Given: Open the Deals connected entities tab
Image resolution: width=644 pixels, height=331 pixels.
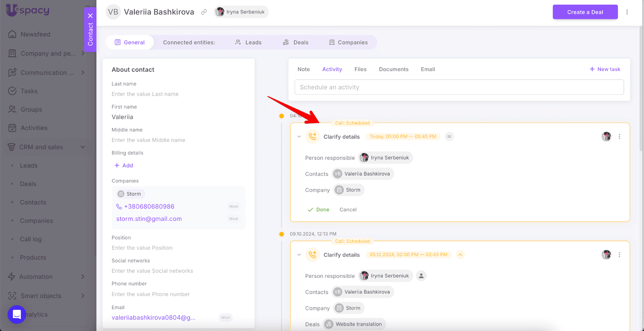Looking at the screenshot, I should click(x=296, y=42).
